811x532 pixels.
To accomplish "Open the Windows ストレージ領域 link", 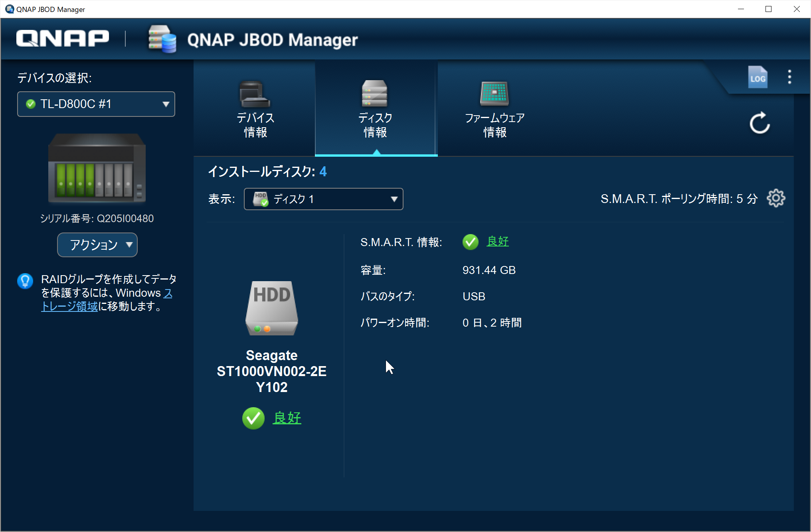I will pos(69,306).
